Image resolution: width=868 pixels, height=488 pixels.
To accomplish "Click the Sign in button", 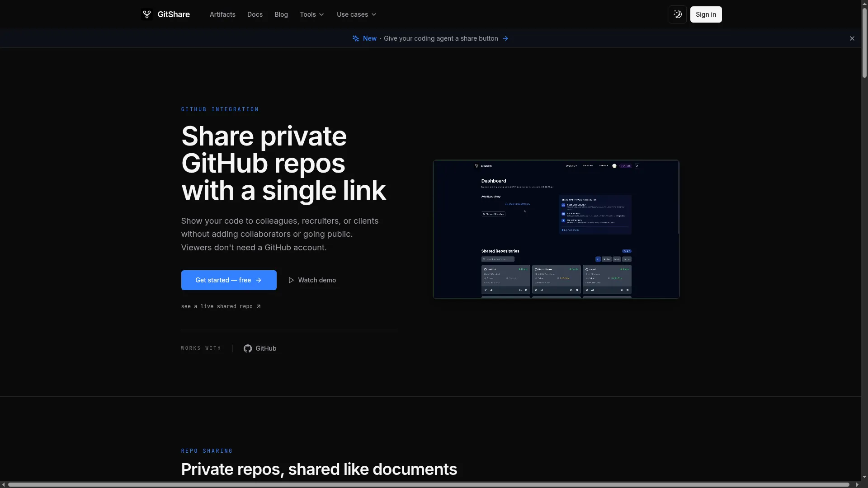I will tap(706, 14).
